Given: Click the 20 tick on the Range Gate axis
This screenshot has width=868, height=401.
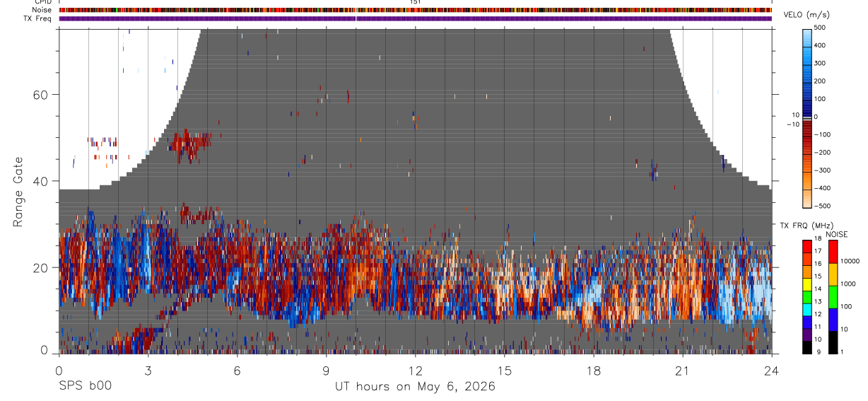Looking at the screenshot, I should [x=41, y=267].
